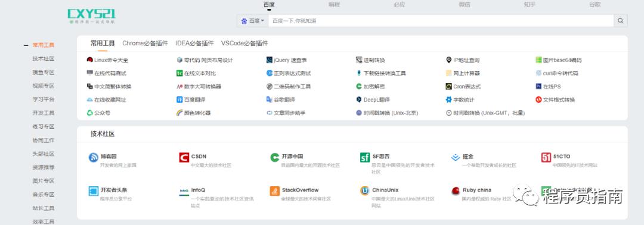The image size is (644, 225).
Task: Click the 在线PS Photoshop icon
Action: 538,87
